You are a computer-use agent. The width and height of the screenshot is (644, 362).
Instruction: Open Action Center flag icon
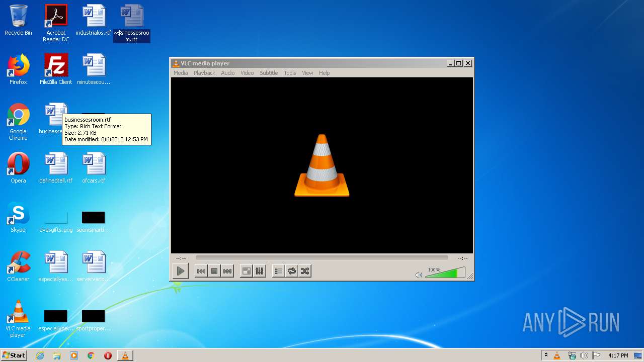tap(596, 355)
